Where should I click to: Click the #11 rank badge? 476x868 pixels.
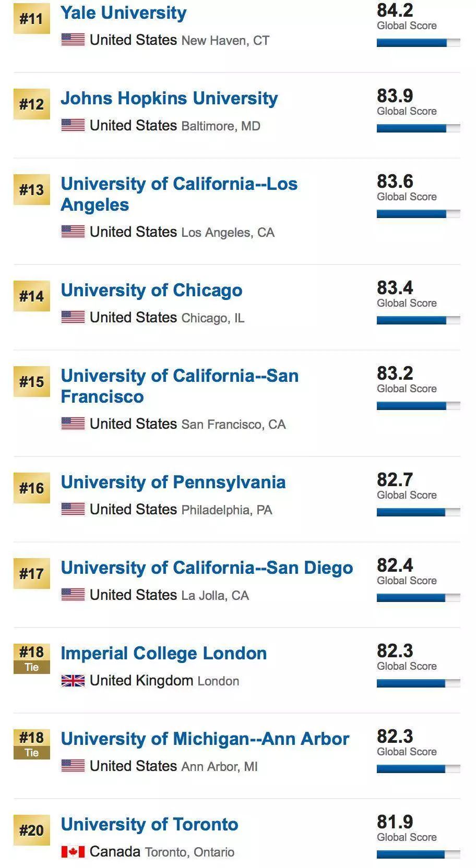(31, 19)
